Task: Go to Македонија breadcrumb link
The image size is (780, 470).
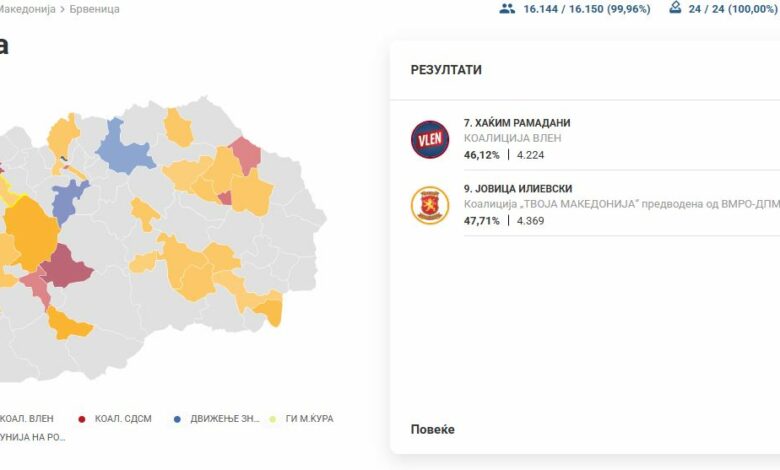Action: (26, 9)
